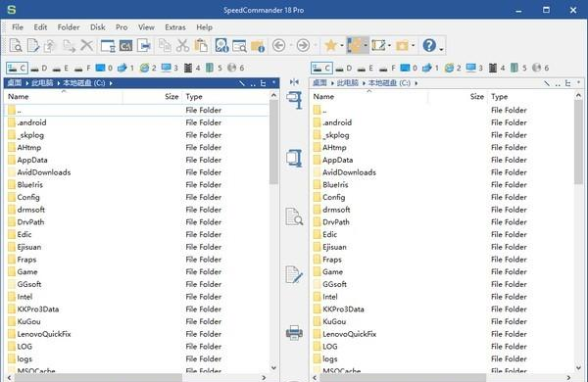Image resolution: width=588 pixels, height=382 pixels.
Task: Click the edit file pencil icon in middle strip
Action: click(x=294, y=275)
